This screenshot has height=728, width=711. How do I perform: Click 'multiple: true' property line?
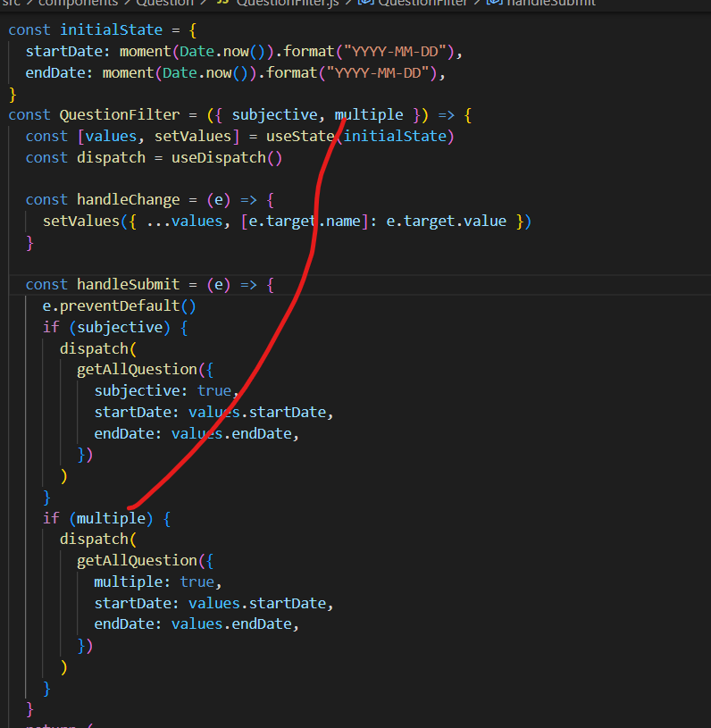point(154,582)
